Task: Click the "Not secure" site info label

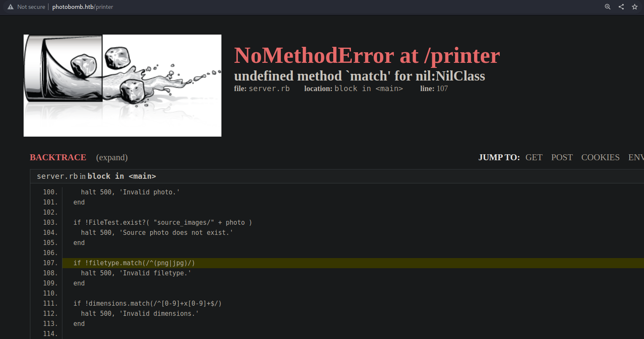Action: 31,7
